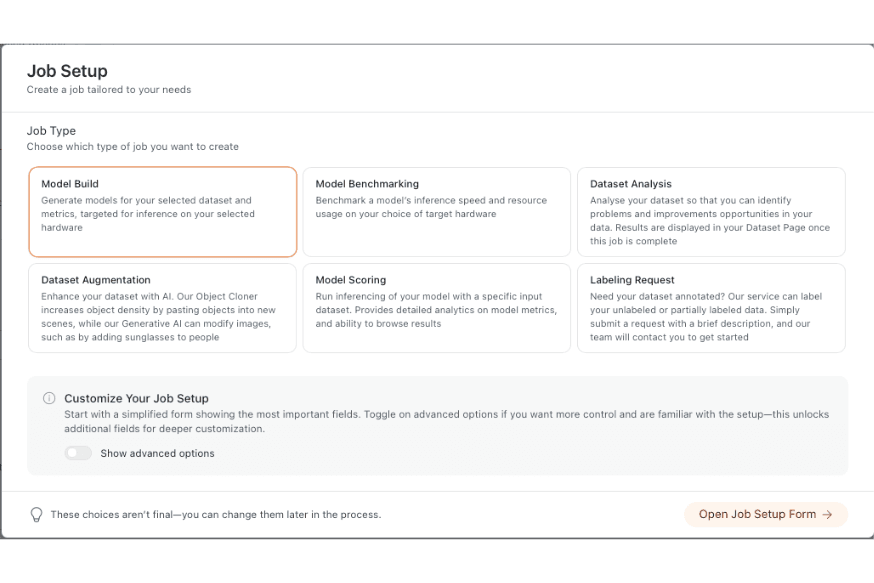The image size is (874, 583).
Task: Click the Job Type section heading
Action: click(51, 131)
